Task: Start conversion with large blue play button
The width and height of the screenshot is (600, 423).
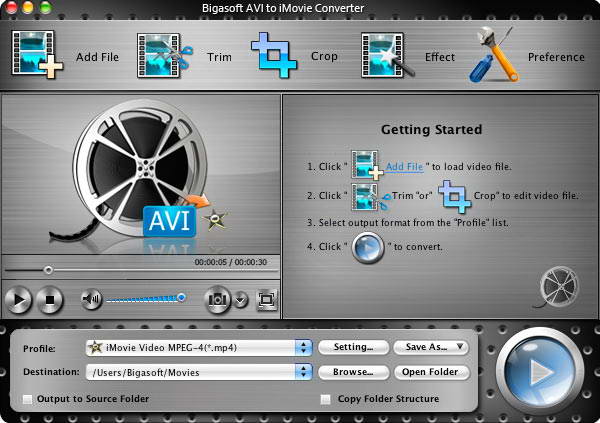Action: click(x=540, y=372)
